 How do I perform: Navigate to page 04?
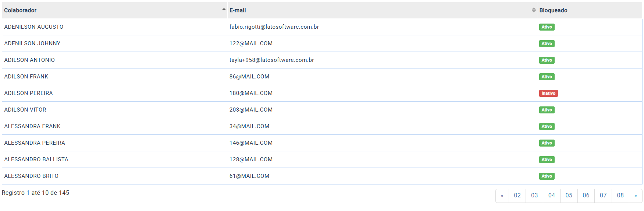[x=551, y=196]
